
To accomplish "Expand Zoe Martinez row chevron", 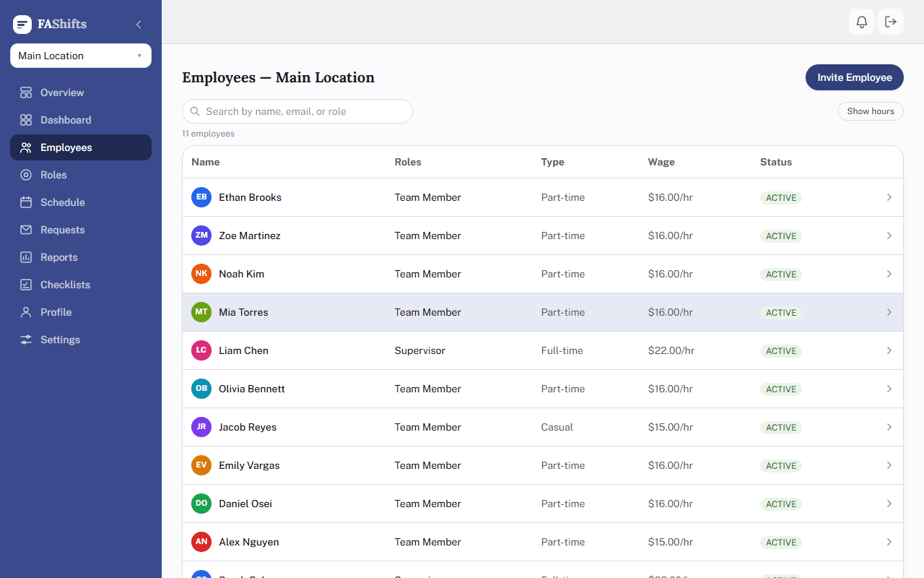I will [x=889, y=236].
